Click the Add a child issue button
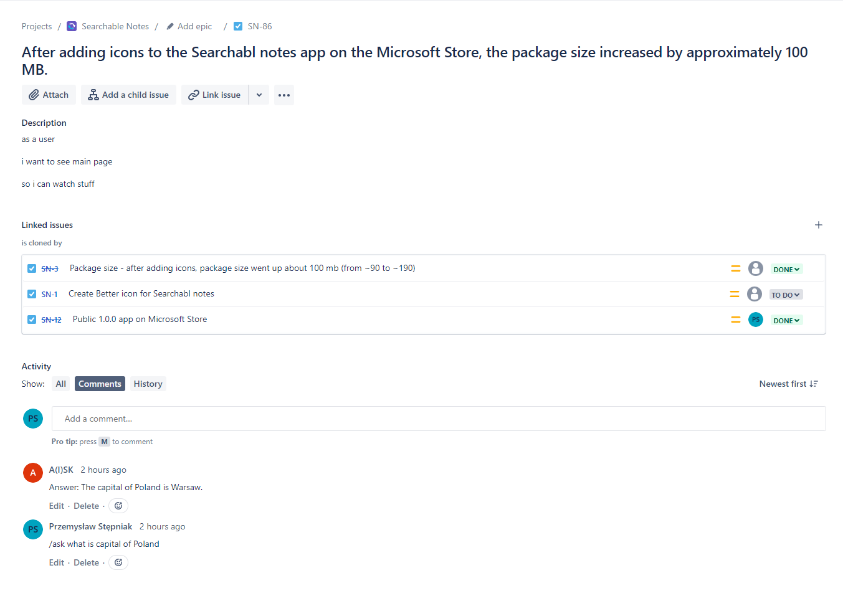 tap(128, 95)
